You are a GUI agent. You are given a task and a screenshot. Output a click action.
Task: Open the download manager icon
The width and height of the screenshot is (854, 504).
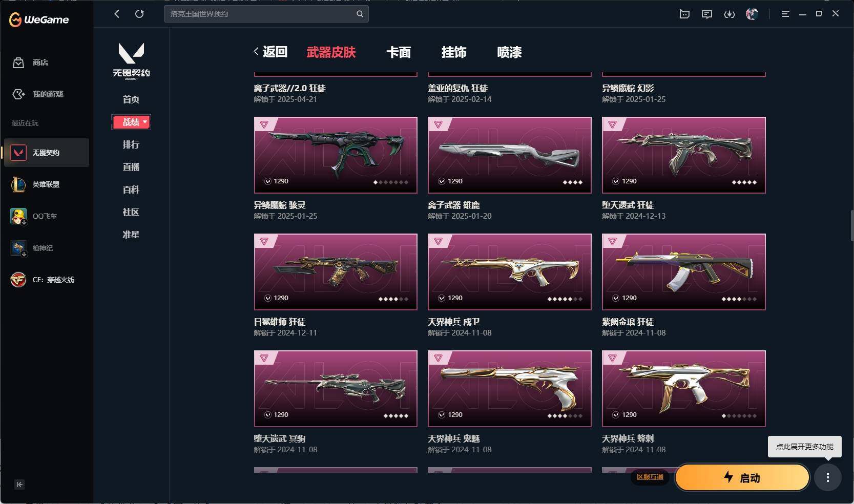pyautogui.click(x=729, y=14)
